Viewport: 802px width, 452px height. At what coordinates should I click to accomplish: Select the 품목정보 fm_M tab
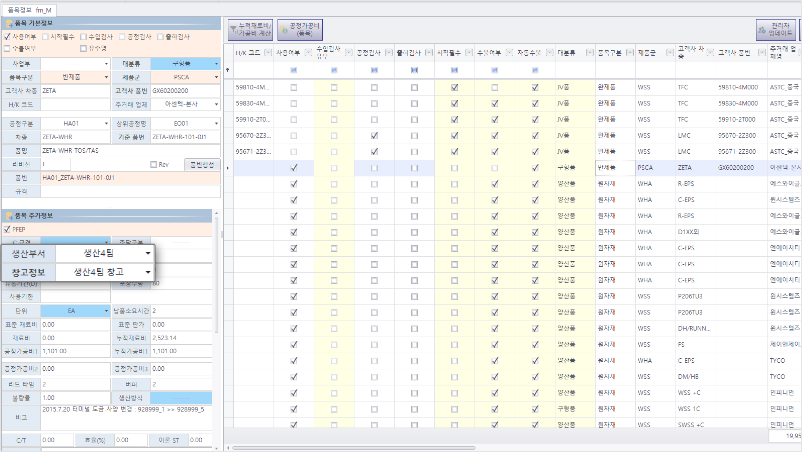point(29,10)
